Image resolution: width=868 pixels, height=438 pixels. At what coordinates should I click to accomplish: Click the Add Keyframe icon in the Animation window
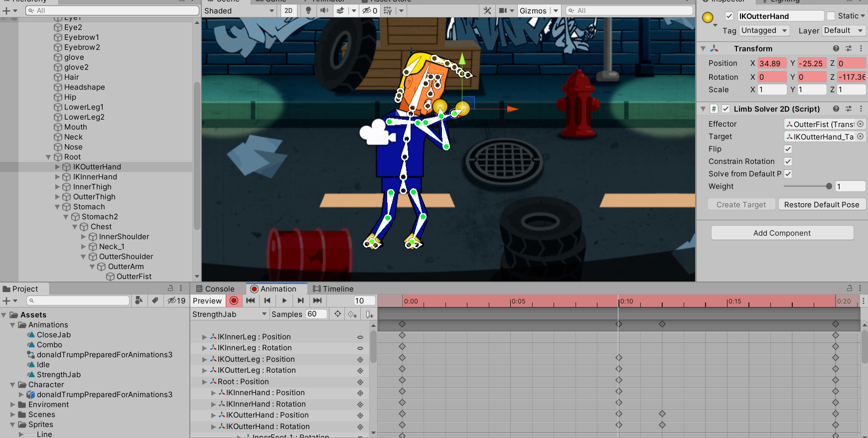[352, 314]
